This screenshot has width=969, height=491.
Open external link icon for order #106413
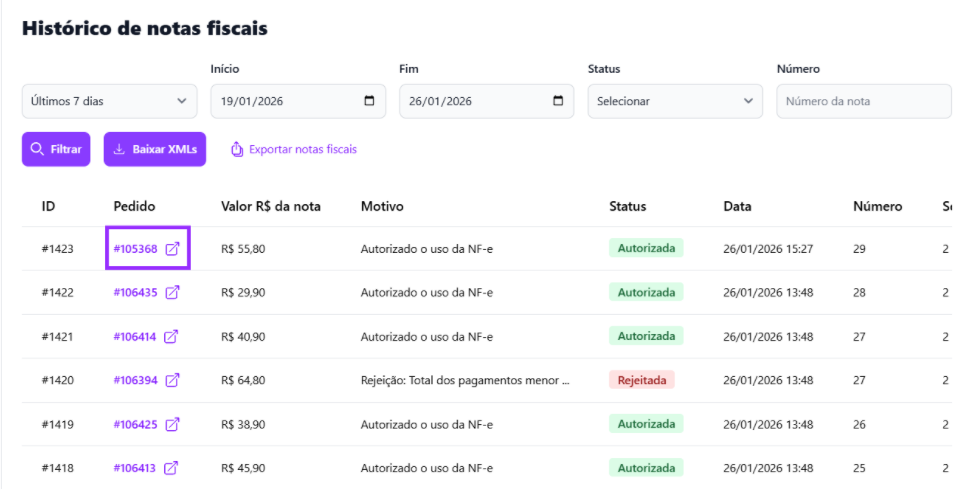pyautogui.click(x=171, y=468)
